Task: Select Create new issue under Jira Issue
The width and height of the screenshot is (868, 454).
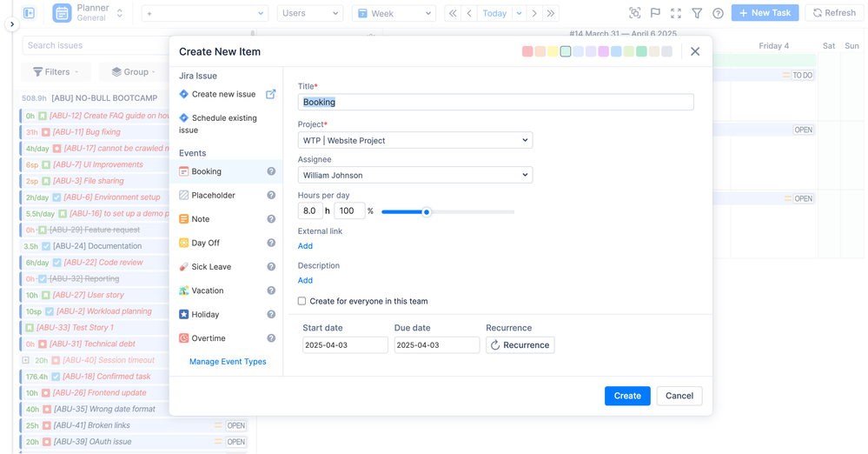Action: point(223,94)
